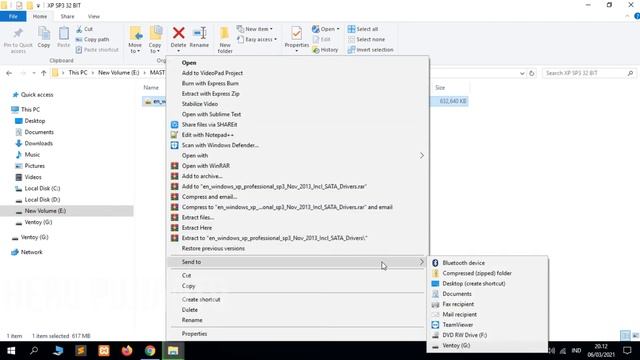Viewport: 640px width, 360px height.
Task: Click Invert selection in ribbon
Action: pyautogui.click(x=371, y=49)
